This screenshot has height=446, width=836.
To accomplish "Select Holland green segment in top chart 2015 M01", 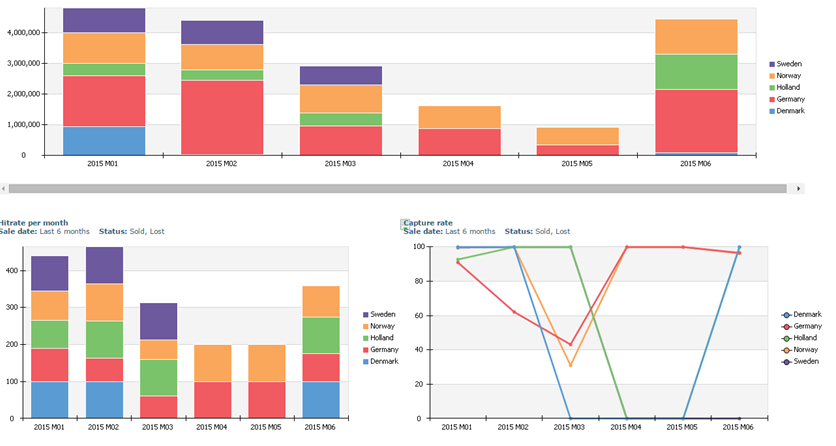I will coord(104,70).
